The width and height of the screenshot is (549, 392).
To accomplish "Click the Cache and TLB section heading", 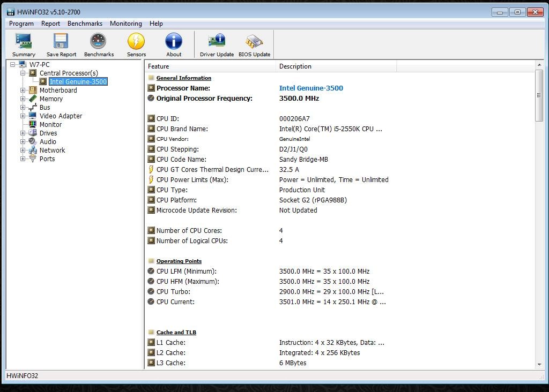I will pos(176,332).
